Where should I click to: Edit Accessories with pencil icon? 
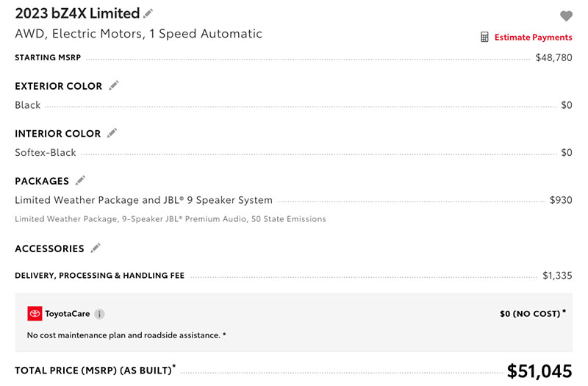pos(96,248)
